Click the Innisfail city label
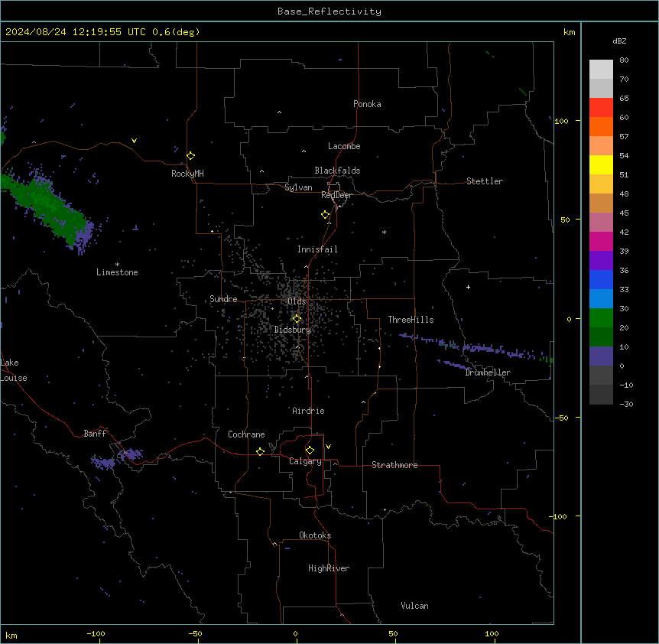 point(317,249)
